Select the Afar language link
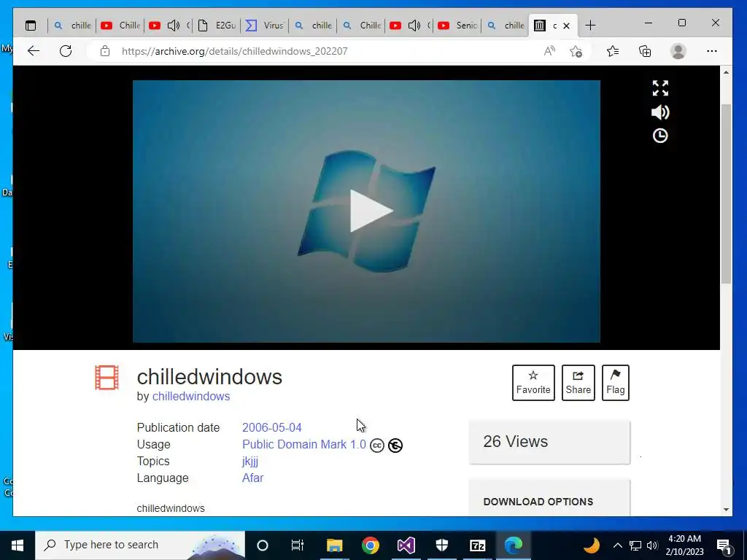The image size is (747, 560). tap(252, 478)
